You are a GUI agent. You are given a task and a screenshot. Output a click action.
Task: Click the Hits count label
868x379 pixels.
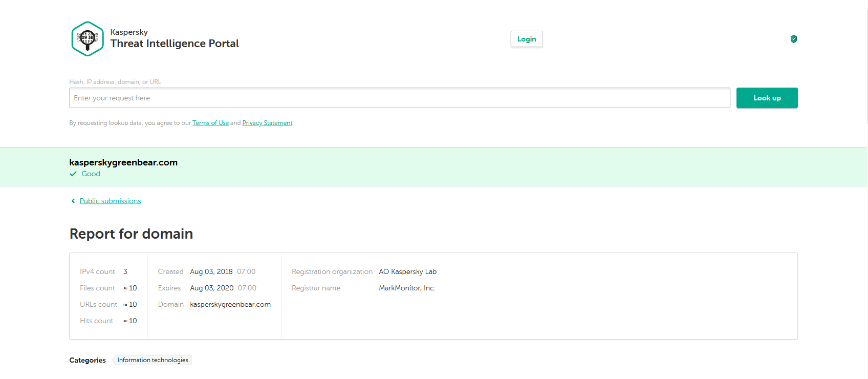(96, 321)
